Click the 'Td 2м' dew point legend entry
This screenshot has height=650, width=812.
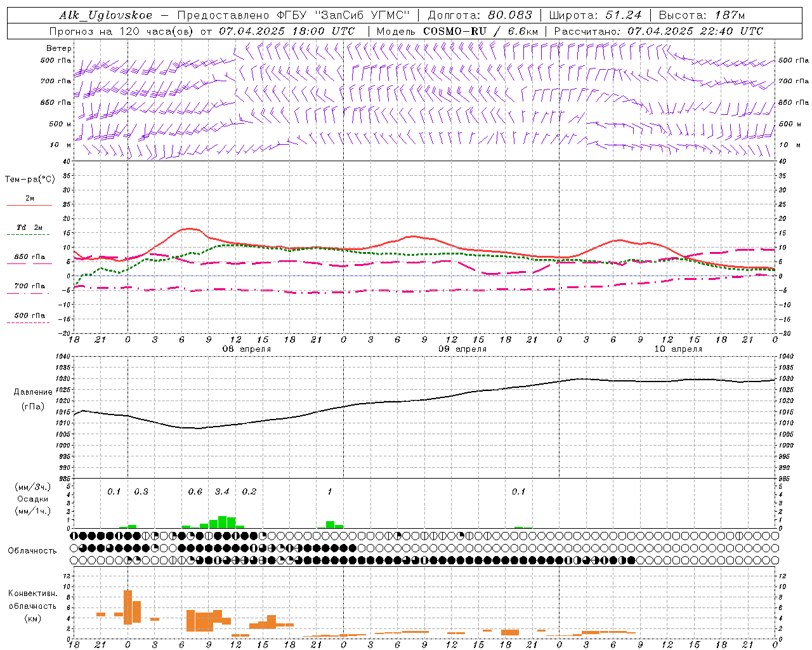coord(30,227)
